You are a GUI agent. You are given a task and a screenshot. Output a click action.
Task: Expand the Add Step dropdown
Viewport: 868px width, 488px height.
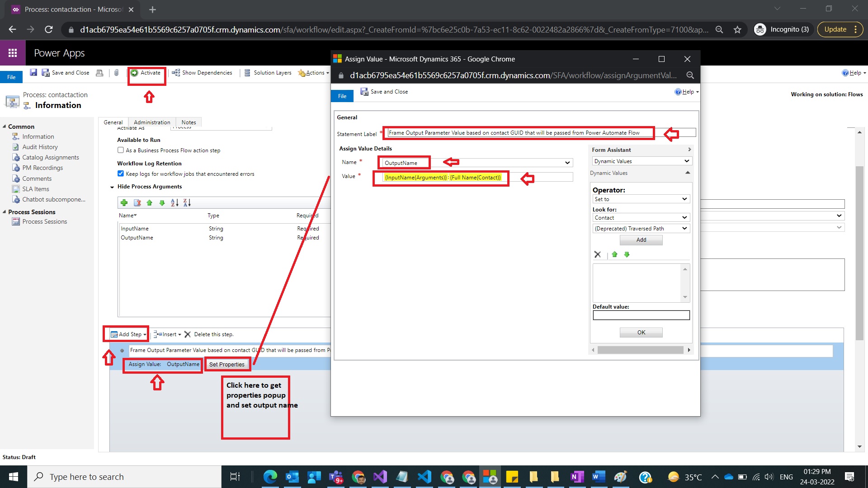click(144, 334)
